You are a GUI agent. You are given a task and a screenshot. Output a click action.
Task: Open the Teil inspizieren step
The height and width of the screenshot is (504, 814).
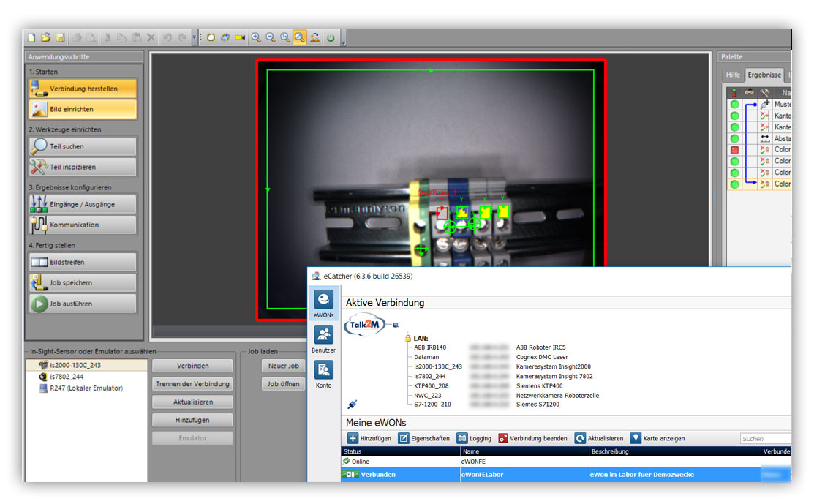click(x=83, y=167)
